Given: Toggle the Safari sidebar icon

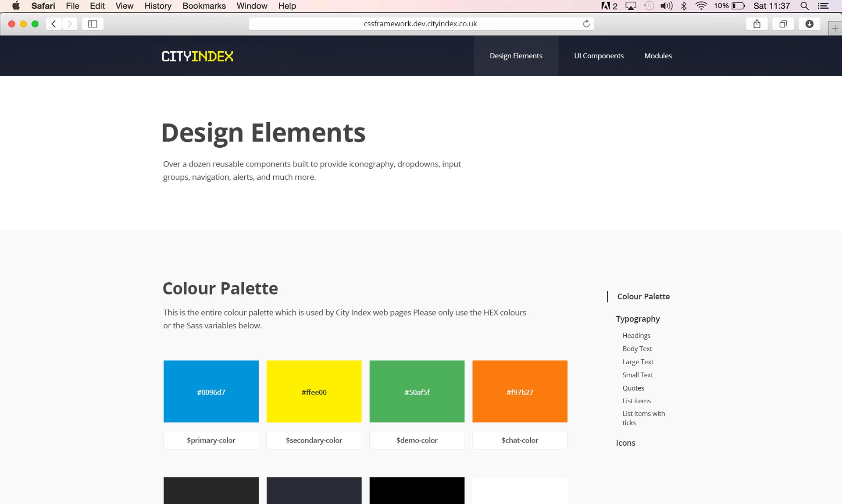Looking at the screenshot, I should 93,24.
